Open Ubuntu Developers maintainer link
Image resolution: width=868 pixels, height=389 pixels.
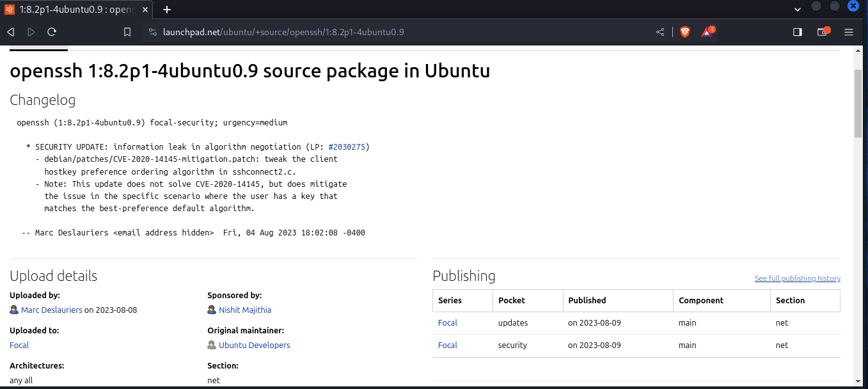[x=254, y=345]
